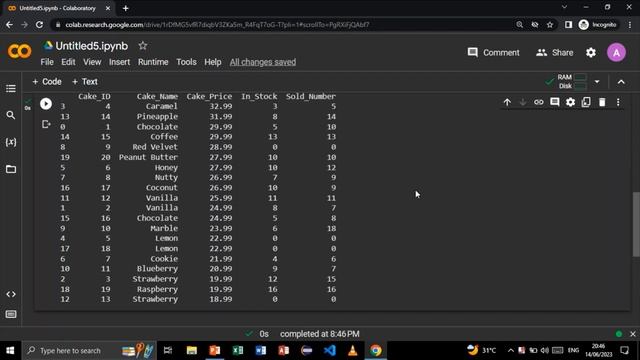Image resolution: width=640 pixels, height=360 pixels.
Task: Open VLC media player from taskbar
Action: click(353, 350)
